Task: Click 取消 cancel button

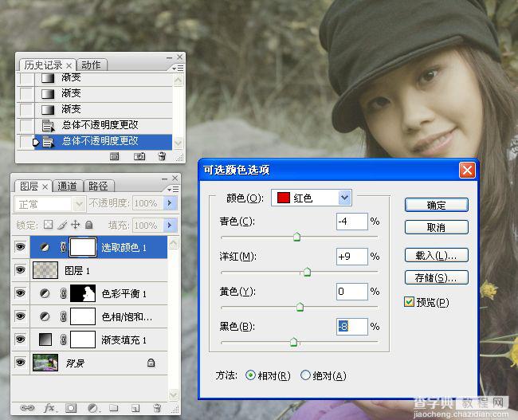Action: (x=437, y=227)
